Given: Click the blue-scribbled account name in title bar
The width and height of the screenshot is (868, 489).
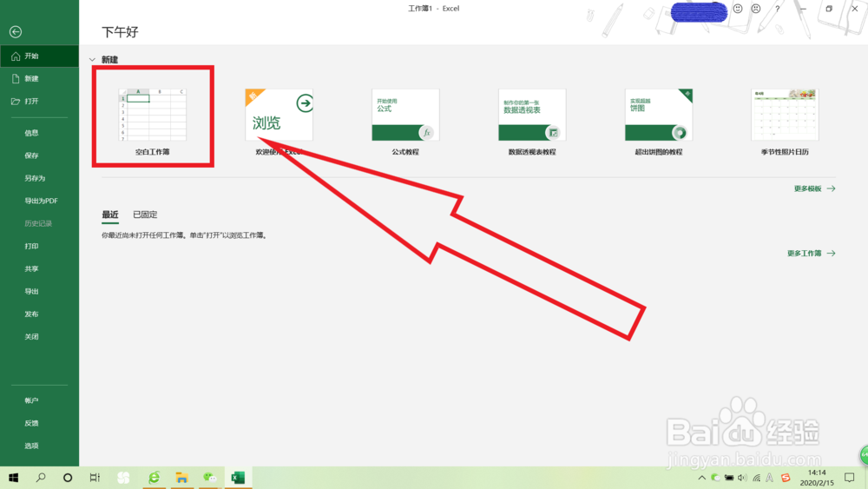Looking at the screenshot, I should (x=699, y=11).
